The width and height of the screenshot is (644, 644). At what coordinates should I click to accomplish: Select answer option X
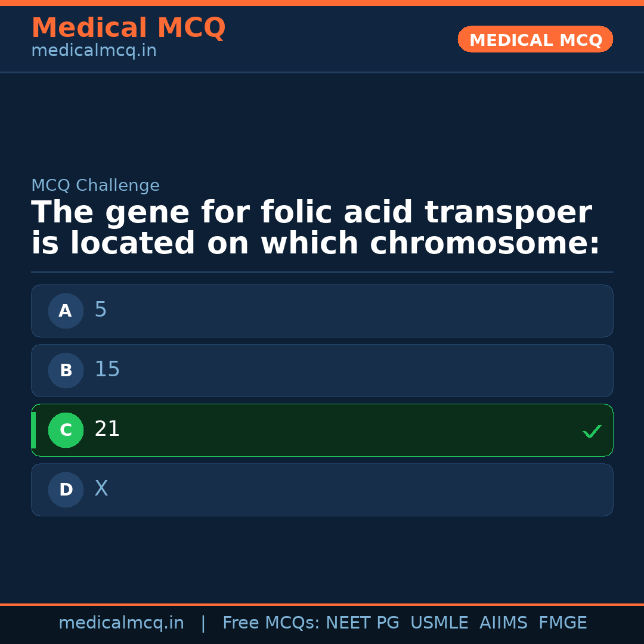322,490
